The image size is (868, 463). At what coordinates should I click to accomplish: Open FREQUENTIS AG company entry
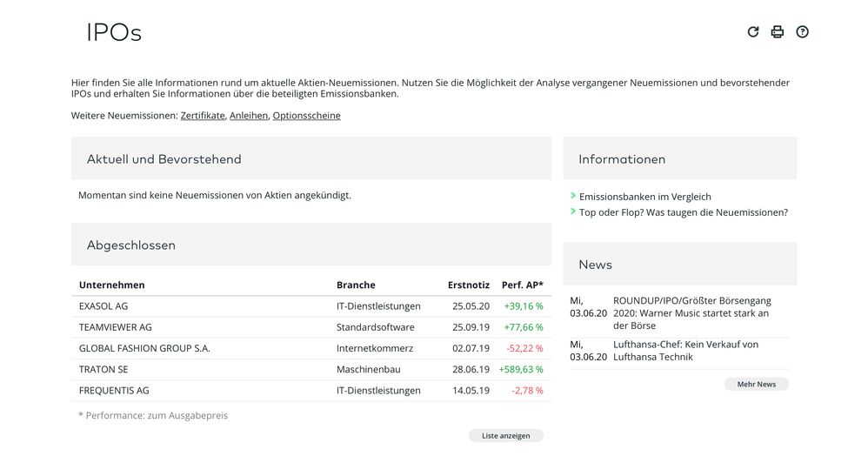(114, 391)
